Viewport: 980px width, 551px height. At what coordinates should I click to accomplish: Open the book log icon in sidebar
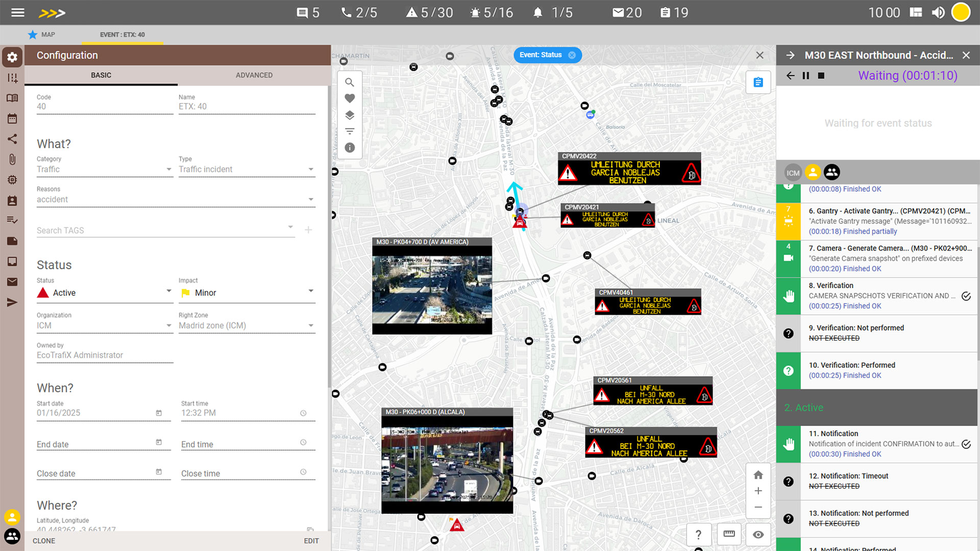[x=12, y=98]
